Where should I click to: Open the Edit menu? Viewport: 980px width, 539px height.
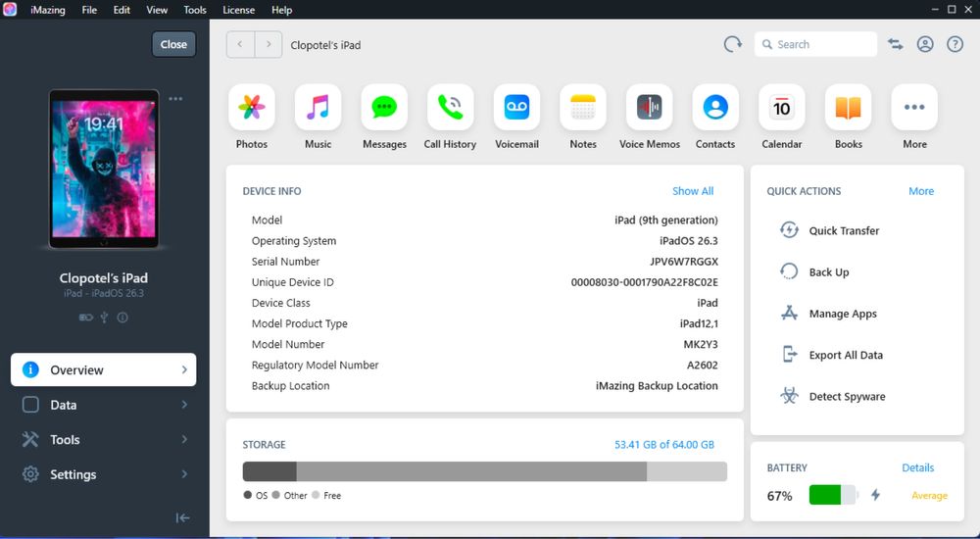[122, 10]
